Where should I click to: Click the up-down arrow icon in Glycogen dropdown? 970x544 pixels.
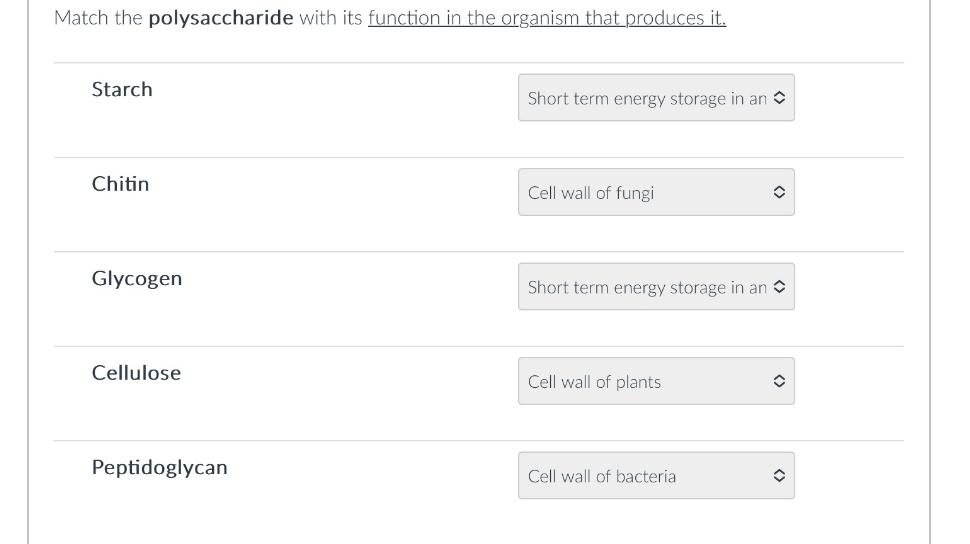click(779, 287)
